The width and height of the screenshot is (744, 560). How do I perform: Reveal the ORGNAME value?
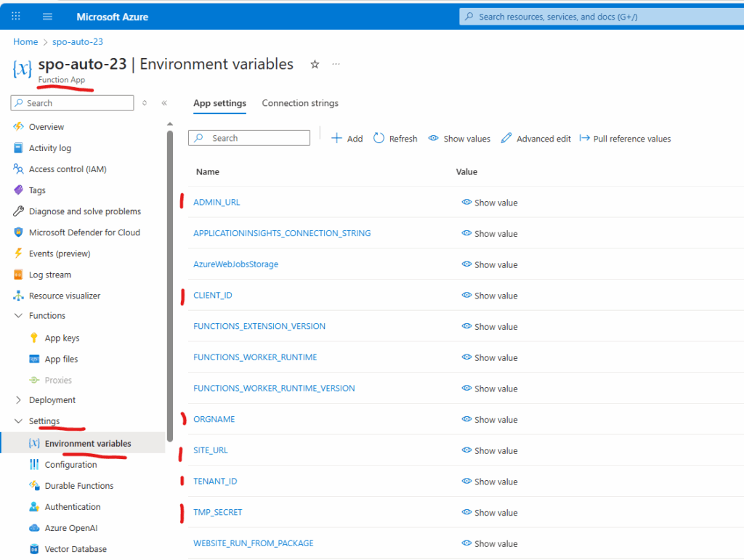click(490, 419)
